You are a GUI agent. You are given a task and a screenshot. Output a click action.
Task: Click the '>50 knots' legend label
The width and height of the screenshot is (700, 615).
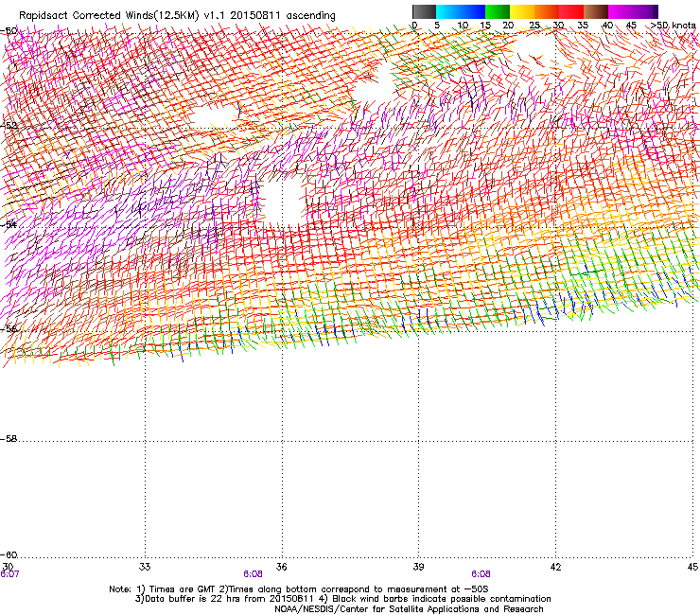click(x=673, y=26)
